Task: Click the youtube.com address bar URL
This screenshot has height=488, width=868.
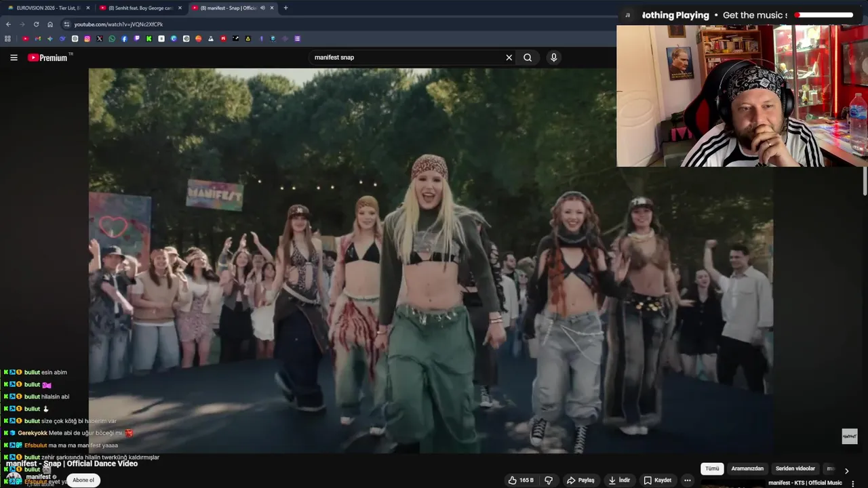Action: [x=119, y=24]
